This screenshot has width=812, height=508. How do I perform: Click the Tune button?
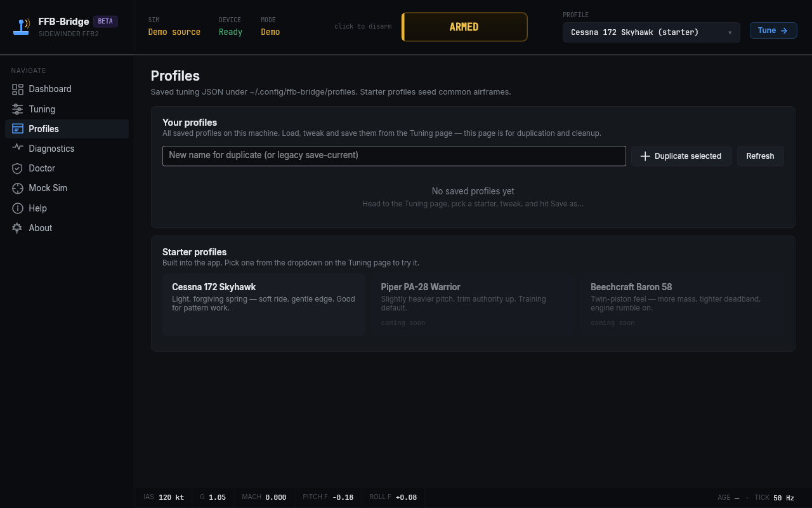point(773,30)
